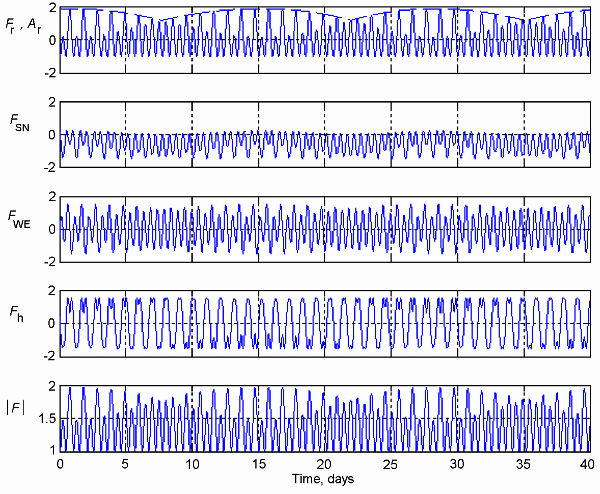Click the 'Fr , Ar' y-axis label

pos(23,26)
